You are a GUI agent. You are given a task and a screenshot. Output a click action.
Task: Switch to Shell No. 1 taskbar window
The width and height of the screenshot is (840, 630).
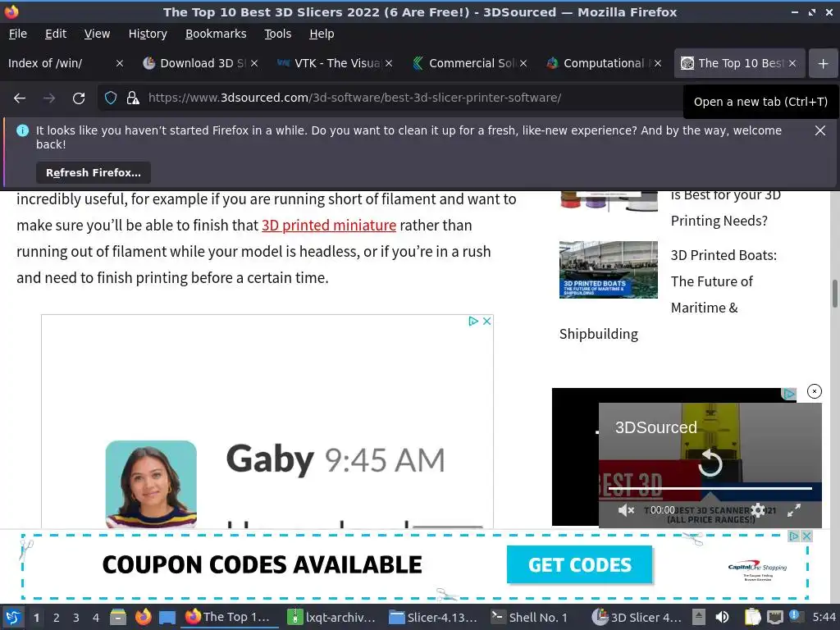530,617
